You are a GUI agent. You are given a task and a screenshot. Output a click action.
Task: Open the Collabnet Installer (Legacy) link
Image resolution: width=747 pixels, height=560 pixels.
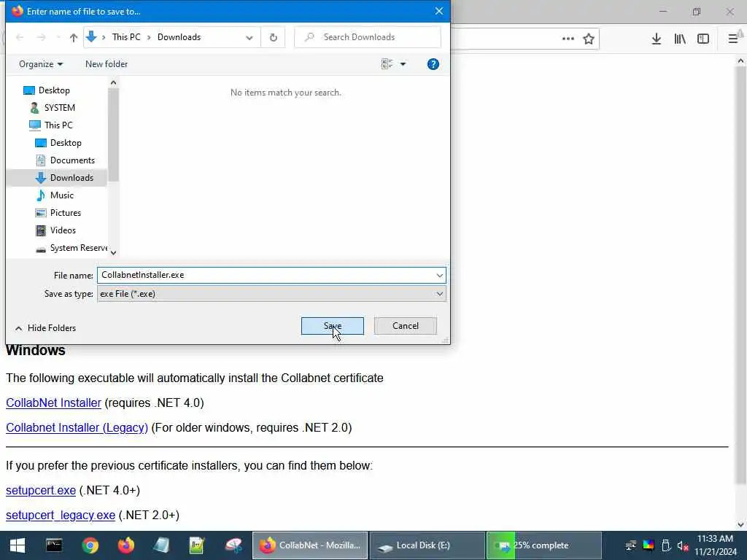point(77,427)
